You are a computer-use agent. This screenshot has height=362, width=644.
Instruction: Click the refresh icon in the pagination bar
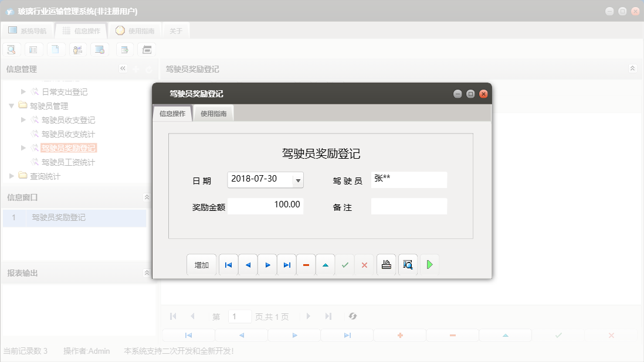(352, 316)
